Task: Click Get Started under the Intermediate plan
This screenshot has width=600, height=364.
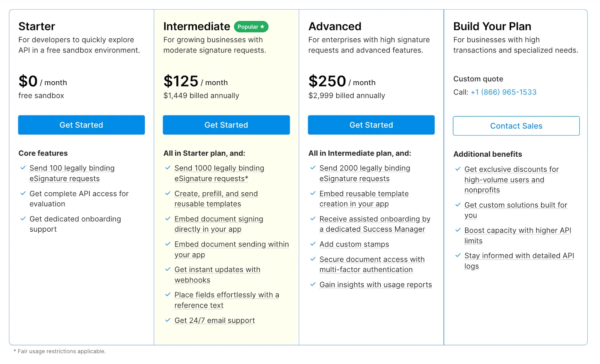Action: click(x=226, y=125)
